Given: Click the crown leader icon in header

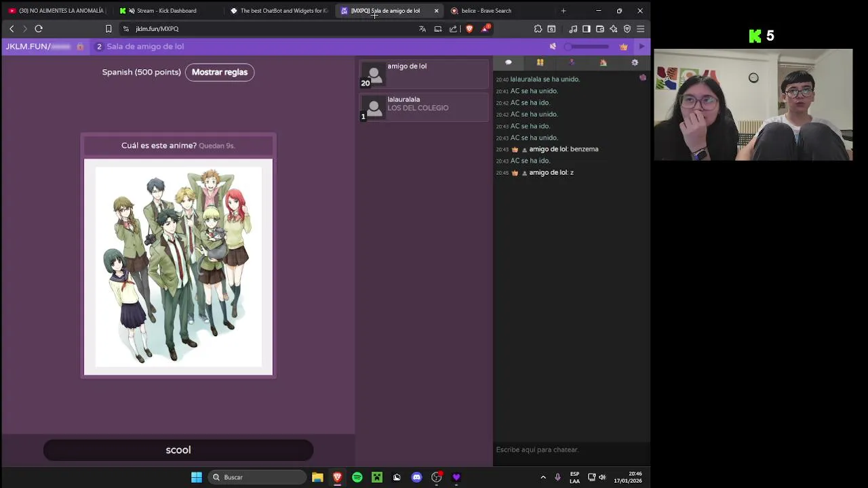Looking at the screenshot, I should tap(623, 47).
